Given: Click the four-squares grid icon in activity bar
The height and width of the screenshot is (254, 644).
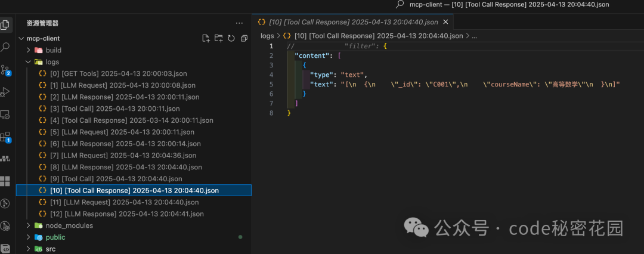Looking at the screenshot, I should [5, 181].
